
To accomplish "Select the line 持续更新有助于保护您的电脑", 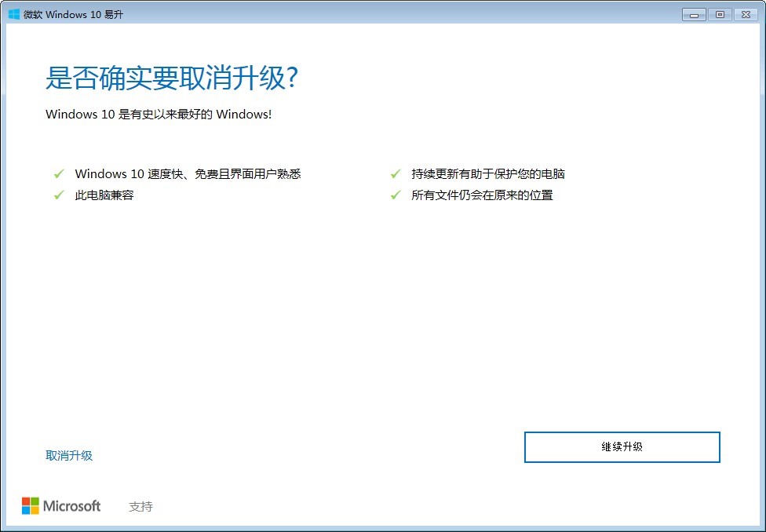I will click(x=489, y=173).
